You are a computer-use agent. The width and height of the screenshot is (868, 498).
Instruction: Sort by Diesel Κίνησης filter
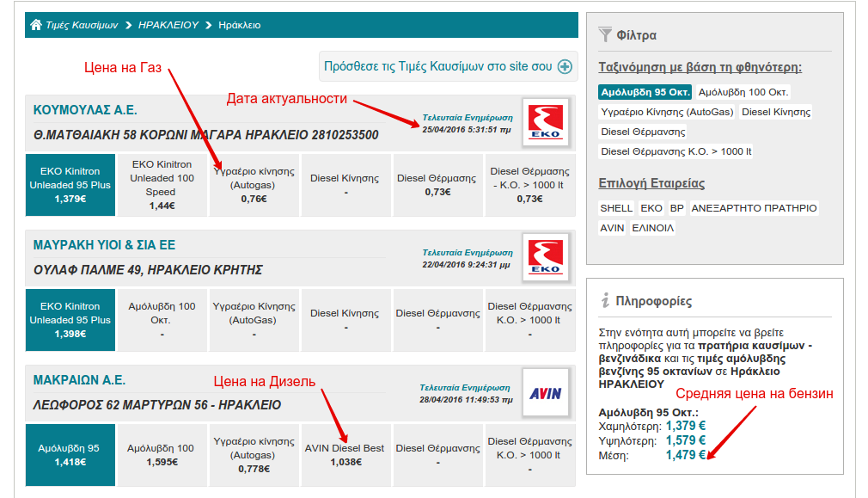point(775,112)
